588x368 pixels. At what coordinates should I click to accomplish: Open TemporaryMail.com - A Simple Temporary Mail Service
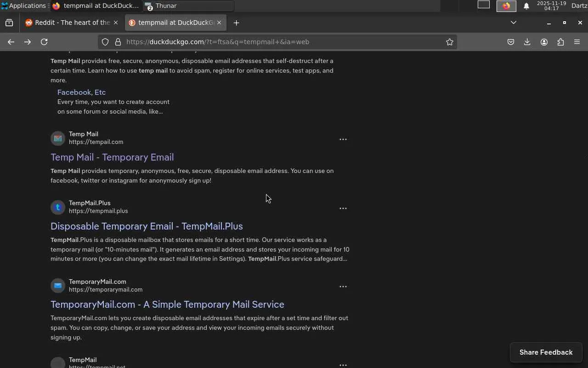[x=167, y=305]
